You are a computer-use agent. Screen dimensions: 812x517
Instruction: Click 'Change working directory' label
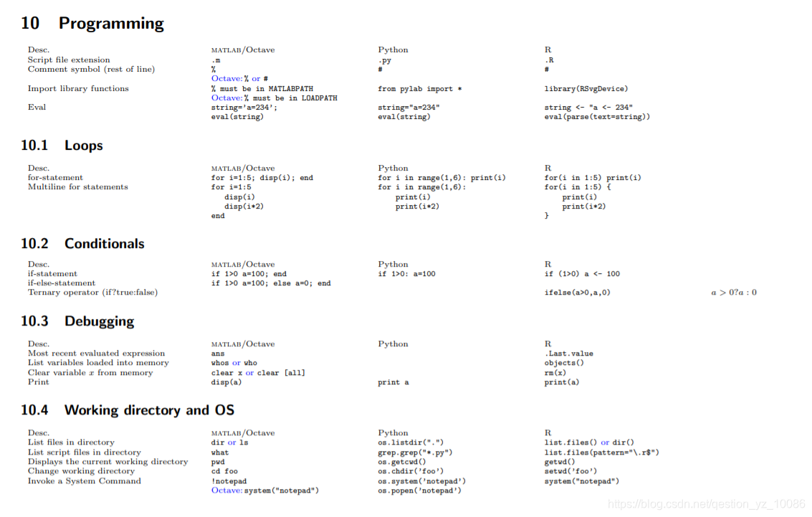point(81,471)
